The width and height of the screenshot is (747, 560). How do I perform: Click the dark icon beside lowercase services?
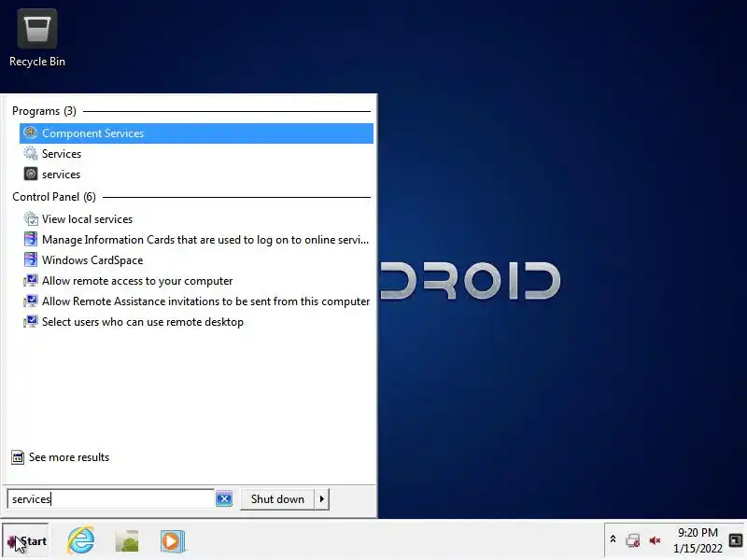coord(31,174)
